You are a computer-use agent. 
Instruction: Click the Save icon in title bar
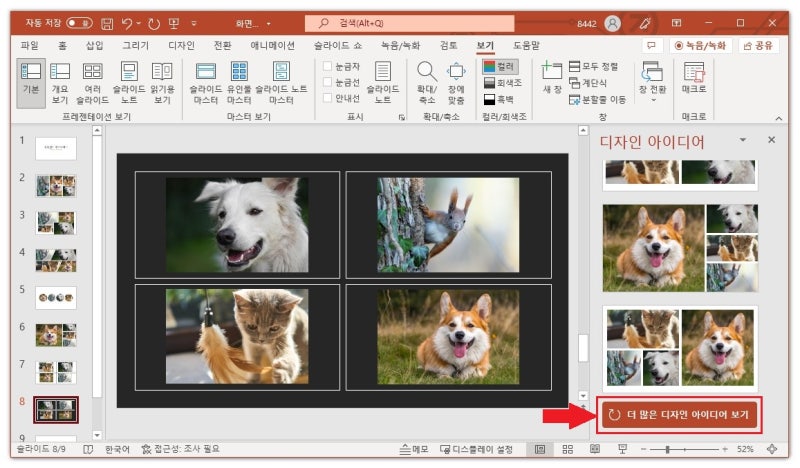[x=107, y=23]
